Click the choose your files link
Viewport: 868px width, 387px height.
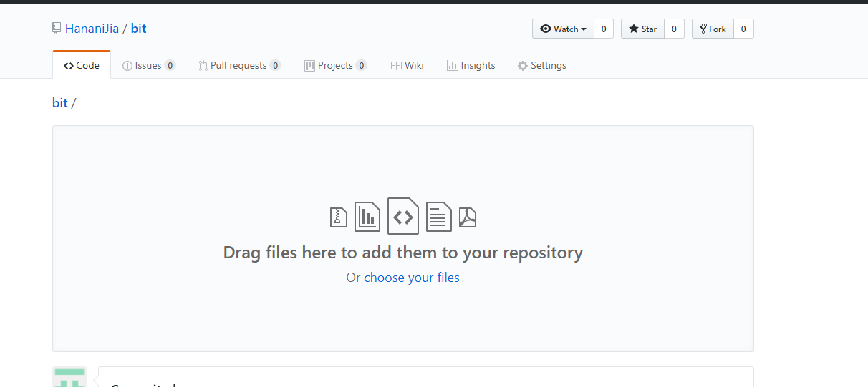coord(412,278)
